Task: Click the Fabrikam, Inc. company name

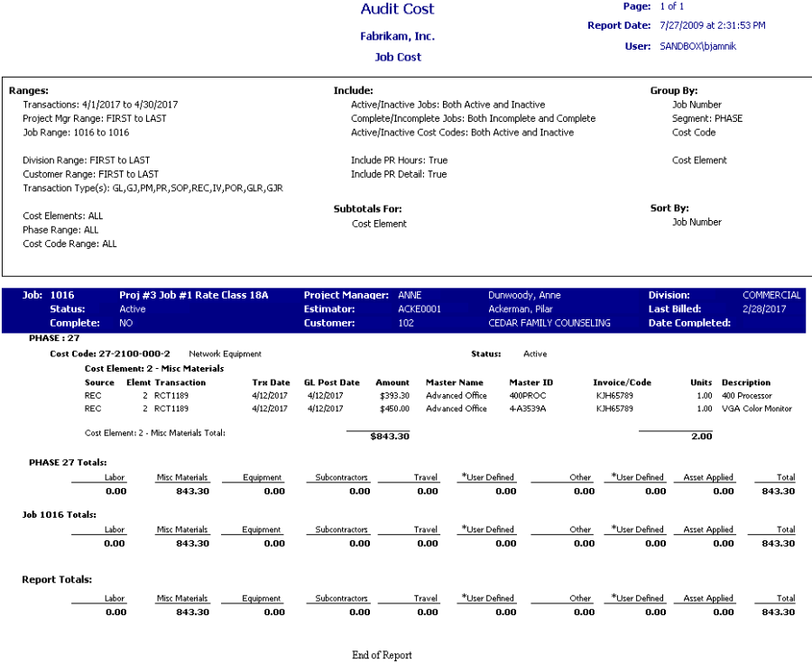Action: [x=397, y=37]
